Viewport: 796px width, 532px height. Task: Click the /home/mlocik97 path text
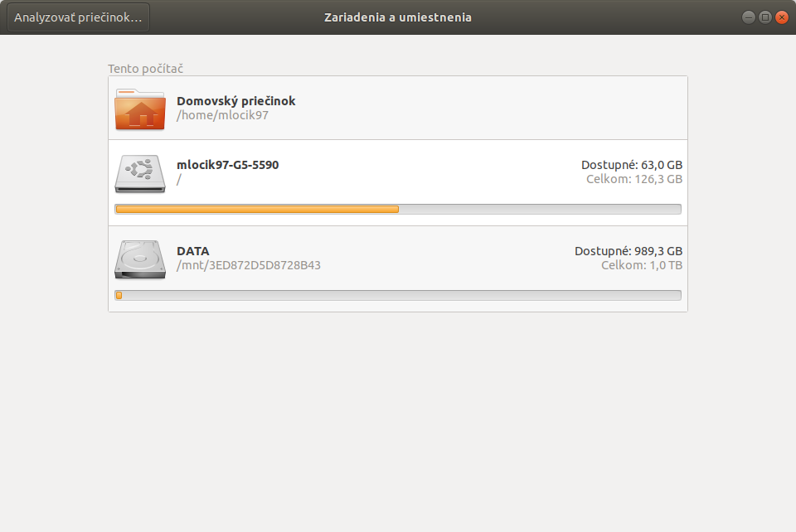222,115
